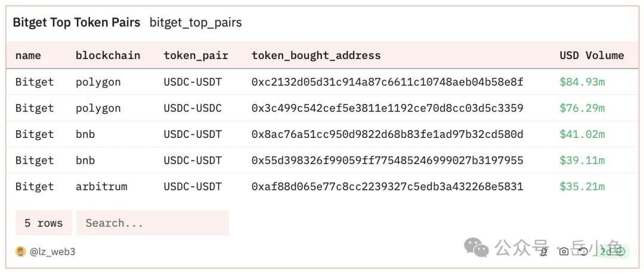
Task: Click the circular refresh arrow icon
Action: [583, 251]
